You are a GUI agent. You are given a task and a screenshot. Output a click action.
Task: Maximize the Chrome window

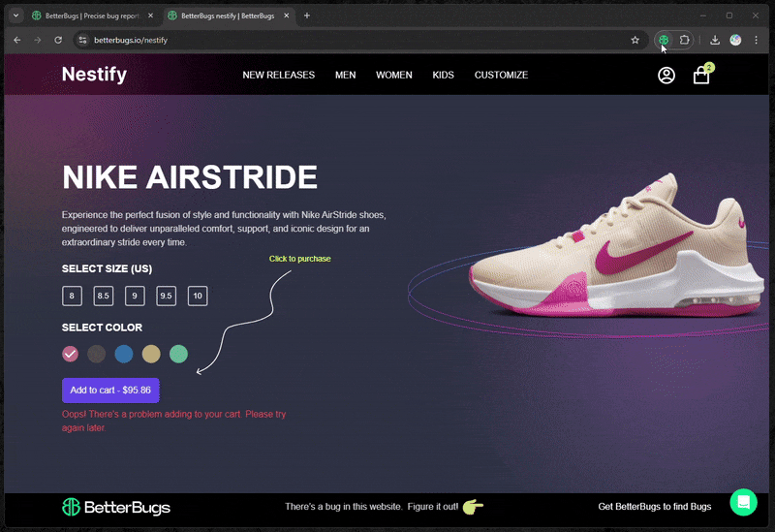pyautogui.click(x=729, y=16)
